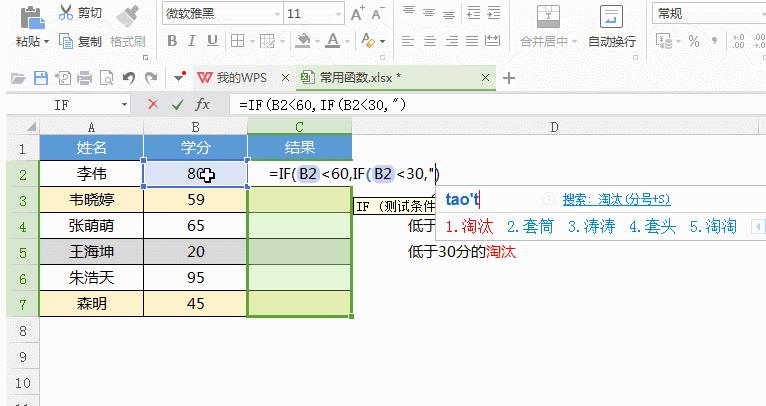Increase indent icon
The height and width of the screenshot is (406, 766).
pyautogui.click(x=494, y=13)
